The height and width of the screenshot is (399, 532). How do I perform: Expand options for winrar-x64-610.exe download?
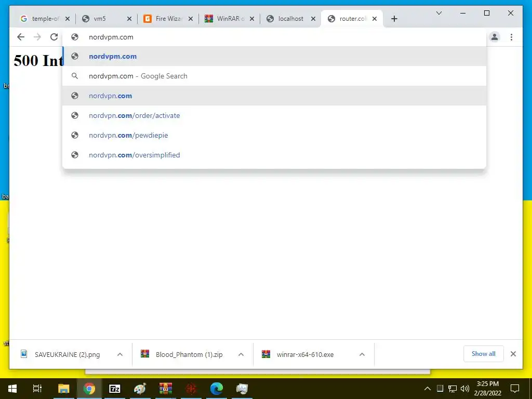[362, 354]
